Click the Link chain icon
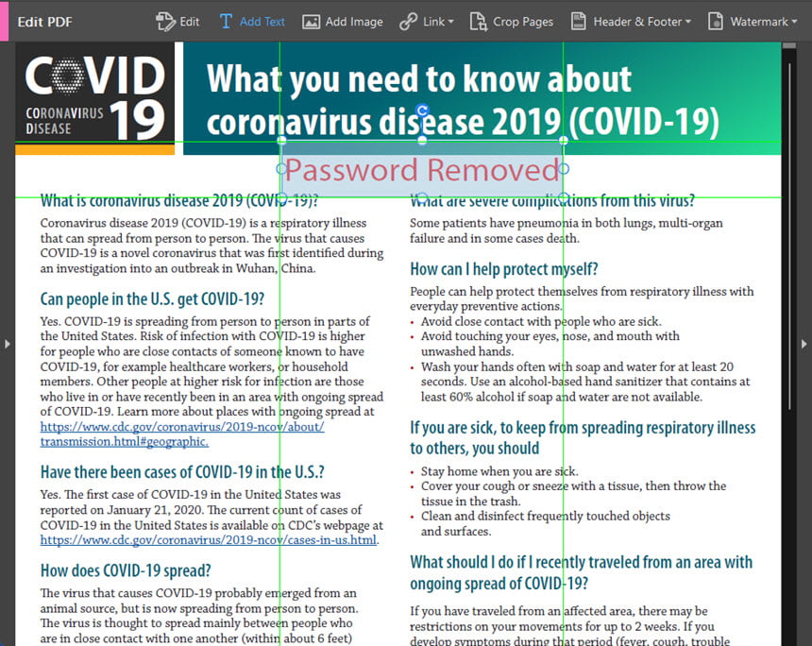Viewport: 812px width, 646px height. [408, 22]
